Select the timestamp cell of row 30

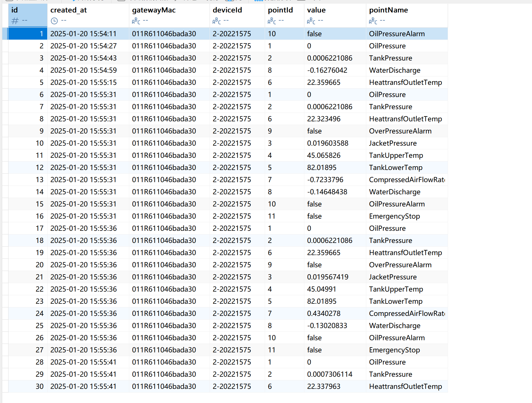click(x=83, y=386)
